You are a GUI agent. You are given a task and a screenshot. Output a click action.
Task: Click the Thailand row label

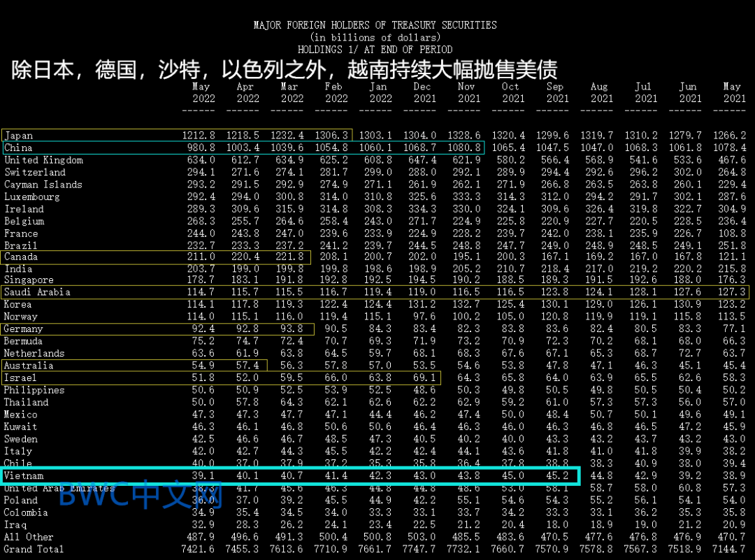pyautogui.click(x=26, y=402)
